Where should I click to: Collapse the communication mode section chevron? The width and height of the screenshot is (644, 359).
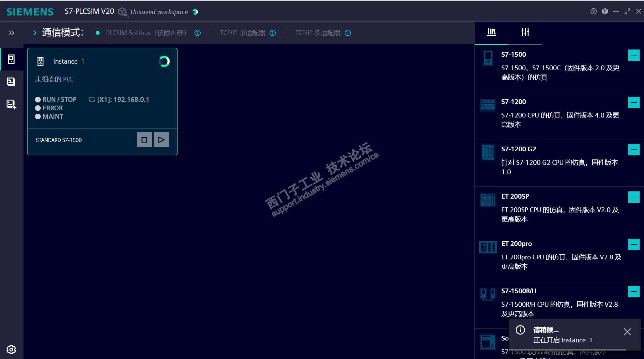35,33
